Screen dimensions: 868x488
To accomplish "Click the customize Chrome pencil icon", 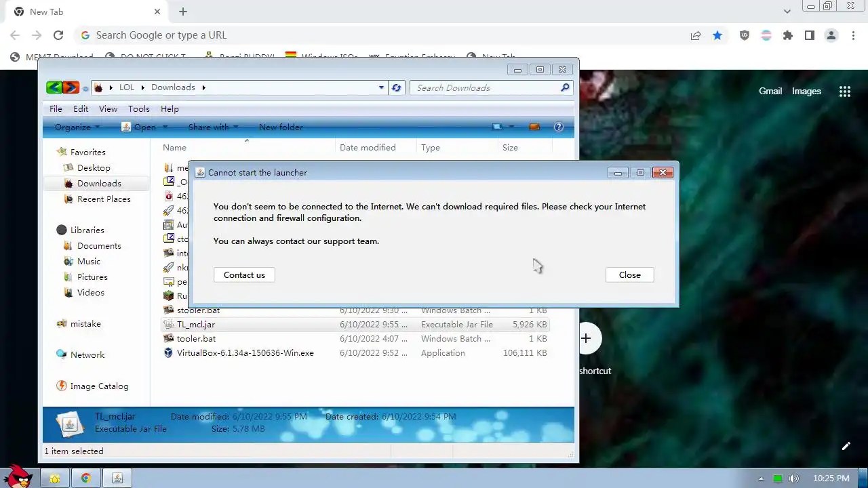I will coord(846,446).
